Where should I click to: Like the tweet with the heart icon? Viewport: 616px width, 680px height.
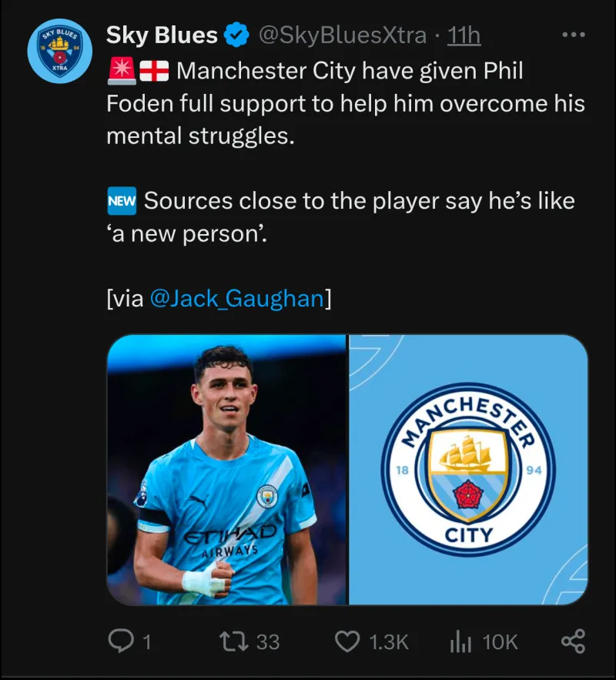click(x=348, y=641)
